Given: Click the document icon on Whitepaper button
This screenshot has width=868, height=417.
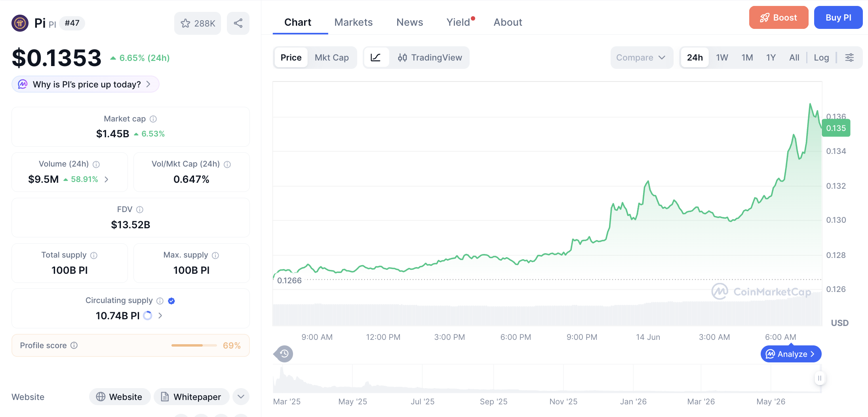Looking at the screenshot, I should [x=165, y=397].
